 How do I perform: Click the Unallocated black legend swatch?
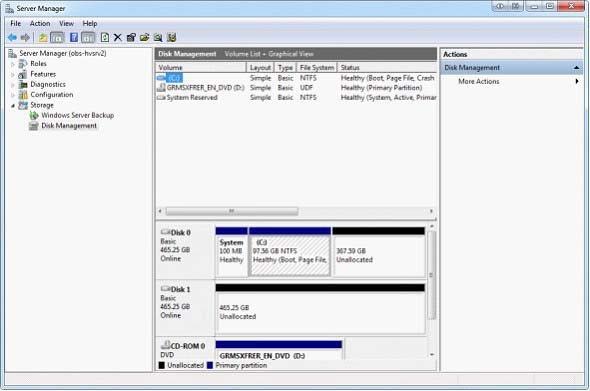161,365
